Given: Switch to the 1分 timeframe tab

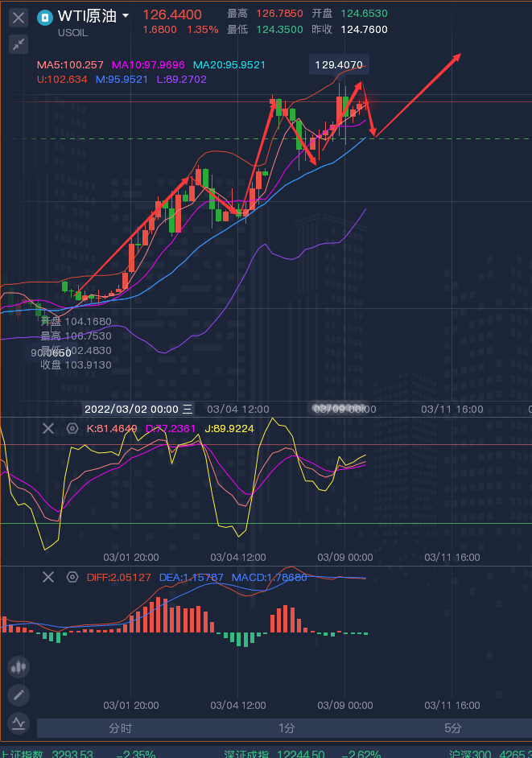Looking at the screenshot, I should click(287, 728).
